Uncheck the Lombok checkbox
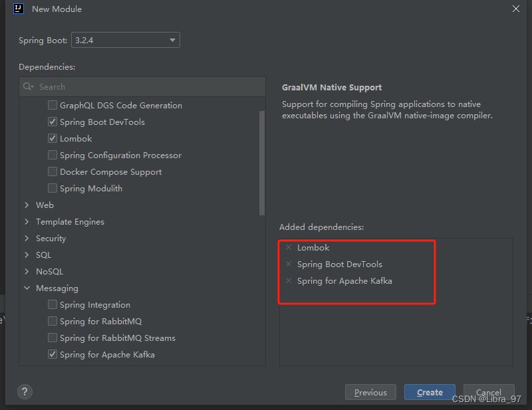The height and width of the screenshot is (410, 532). 53,138
